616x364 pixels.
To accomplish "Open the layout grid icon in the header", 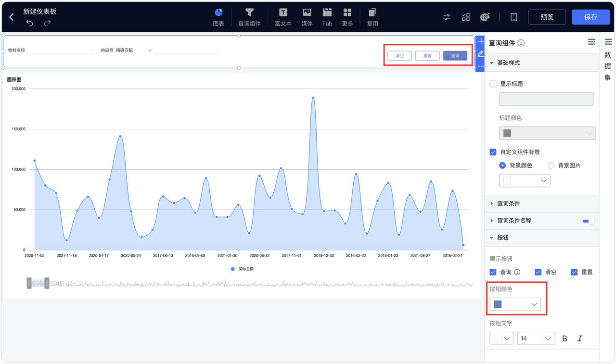I will tap(466, 17).
